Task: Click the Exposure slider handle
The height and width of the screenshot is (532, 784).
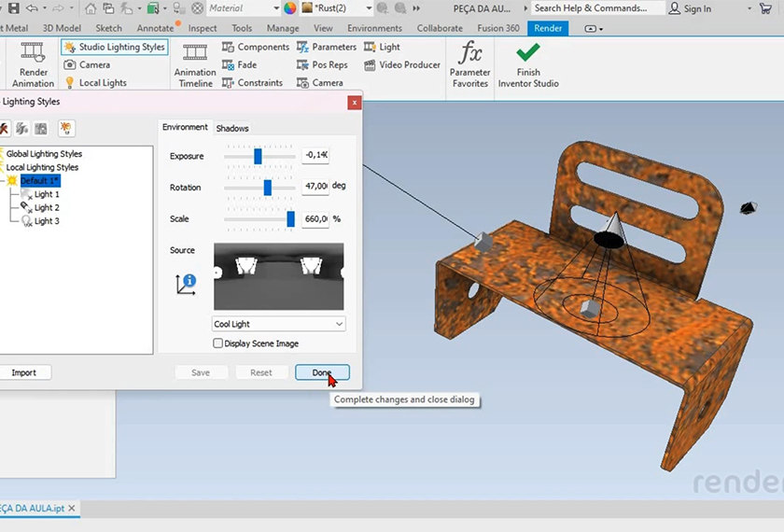Action: [x=259, y=156]
